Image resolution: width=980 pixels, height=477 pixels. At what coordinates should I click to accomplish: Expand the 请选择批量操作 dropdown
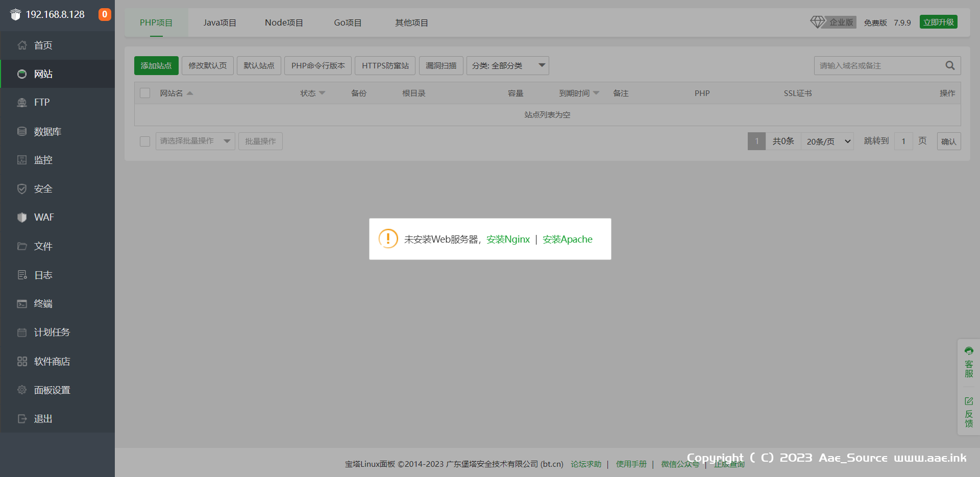[194, 141]
